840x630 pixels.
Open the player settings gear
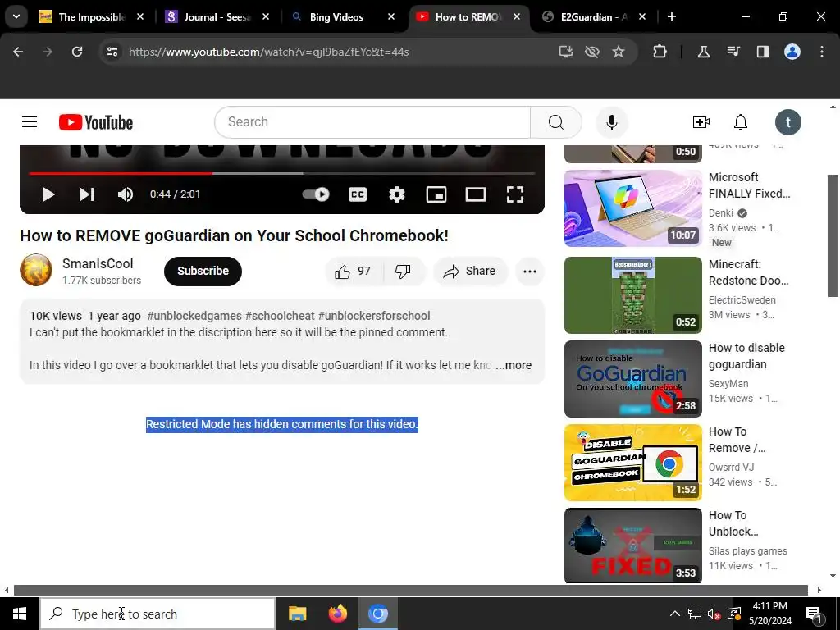click(396, 194)
